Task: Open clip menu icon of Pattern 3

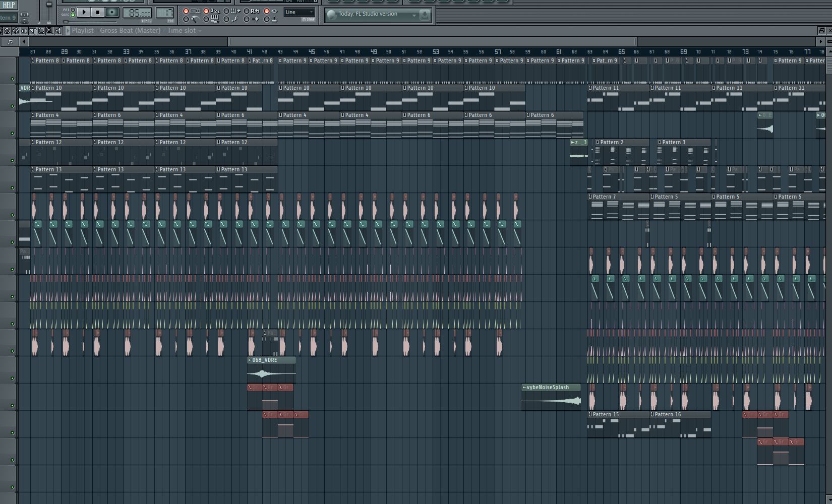Action: click(660, 142)
